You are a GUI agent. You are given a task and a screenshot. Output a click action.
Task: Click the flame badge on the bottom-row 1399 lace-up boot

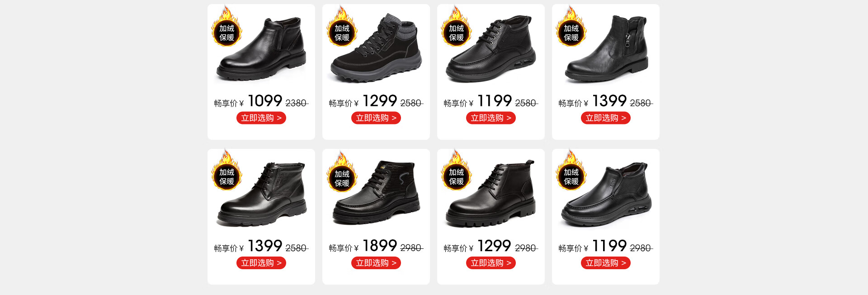pyautogui.click(x=226, y=172)
